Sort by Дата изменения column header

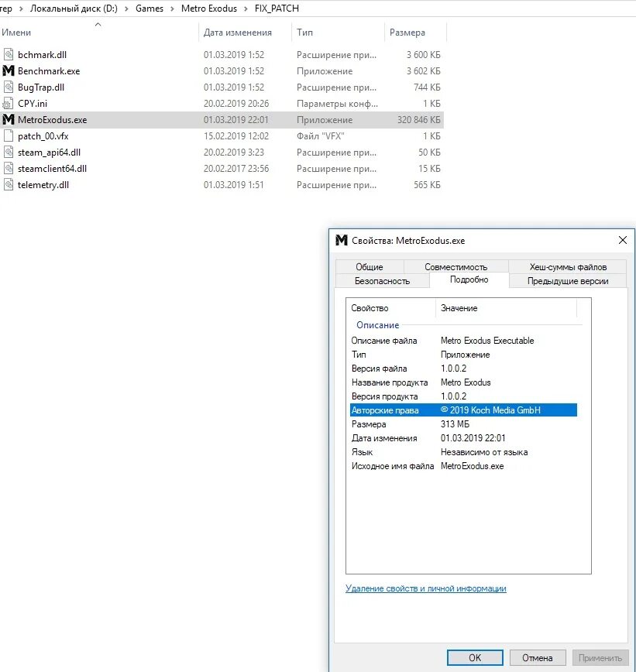pyautogui.click(x=245, y=33)
